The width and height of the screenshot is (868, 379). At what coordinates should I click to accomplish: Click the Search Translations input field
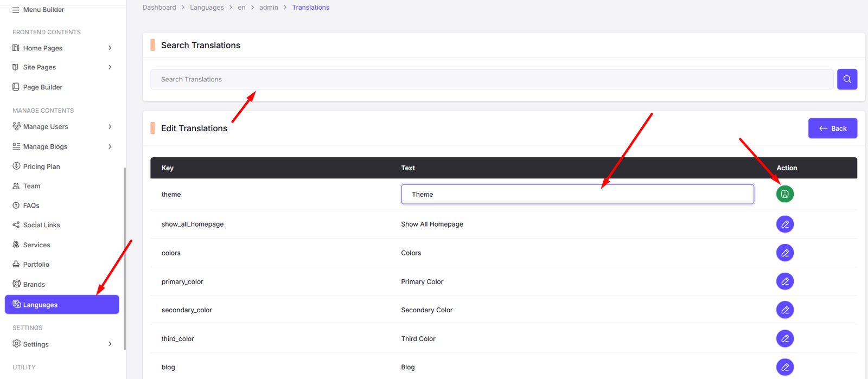click(x=491, y=79)
